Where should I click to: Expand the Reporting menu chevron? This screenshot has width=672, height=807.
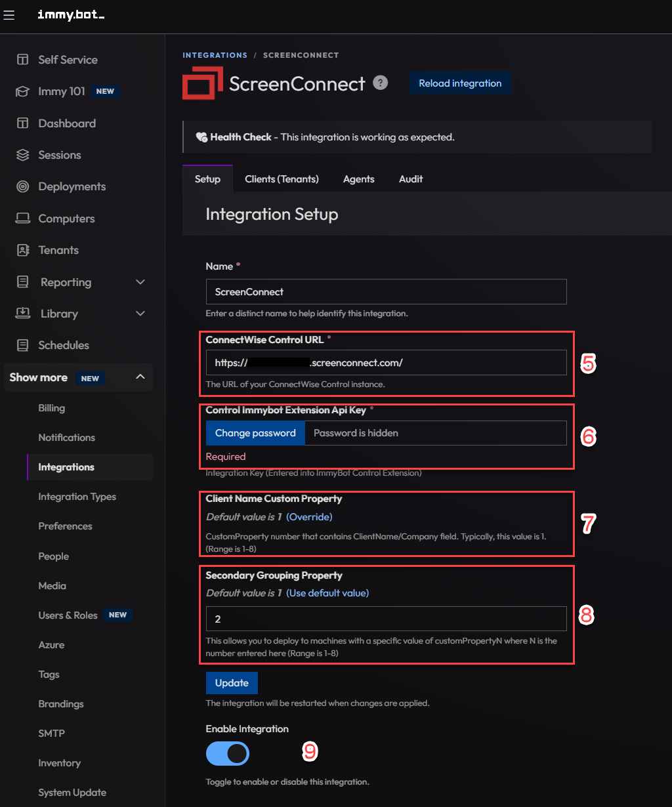(140, 282)
